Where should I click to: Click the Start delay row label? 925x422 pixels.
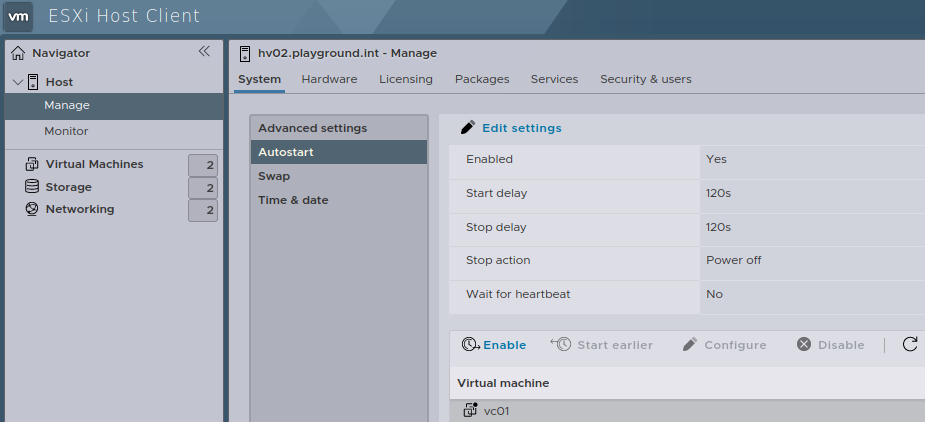(497, 193)
